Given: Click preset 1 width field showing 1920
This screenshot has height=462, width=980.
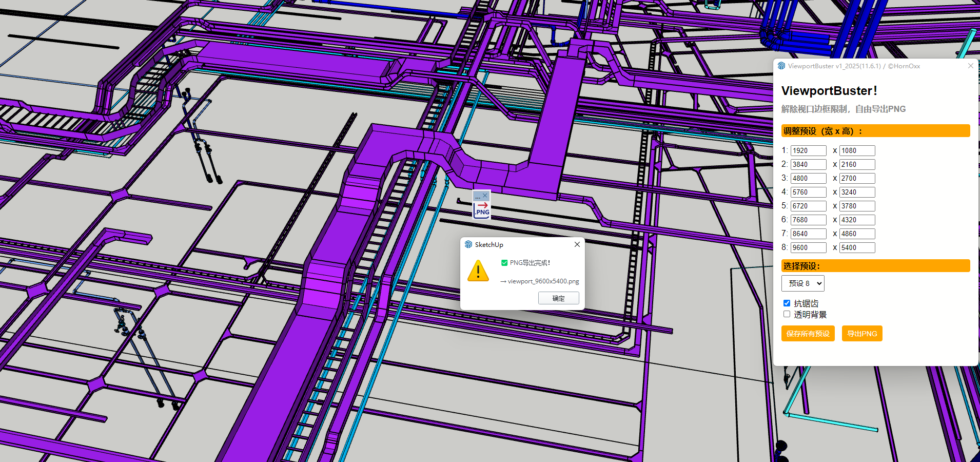Looking at the screenshot, I should click(808, 151).
